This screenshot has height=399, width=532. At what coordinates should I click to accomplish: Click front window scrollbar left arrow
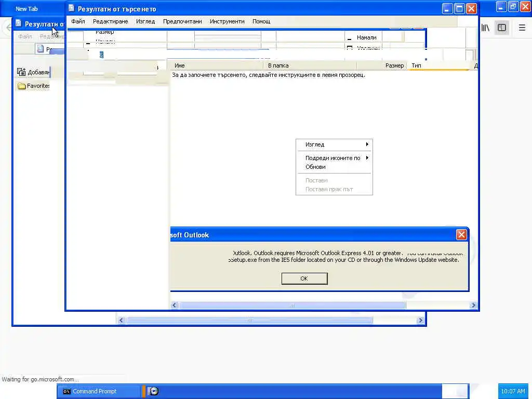point(174,305)
